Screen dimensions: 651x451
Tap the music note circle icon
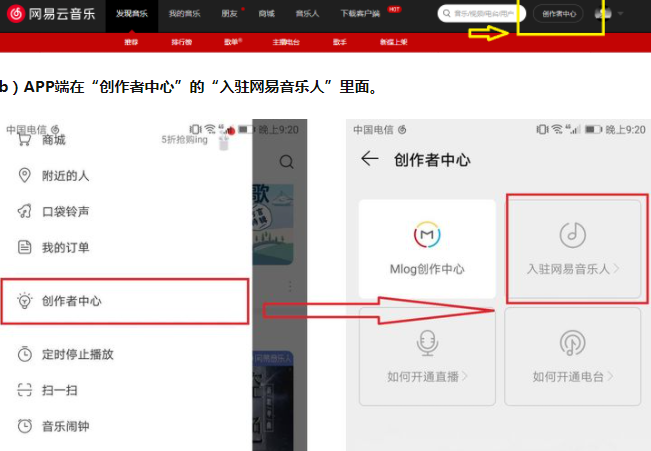click(573, 235)
